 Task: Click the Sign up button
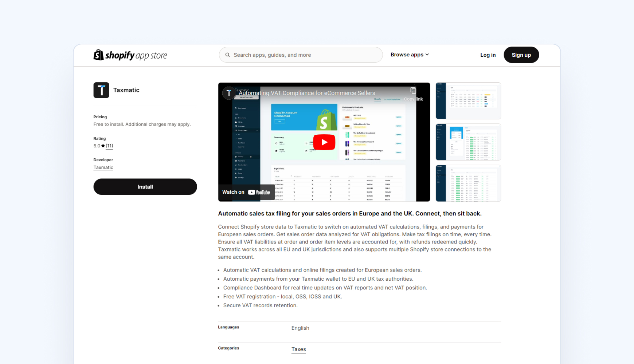click(x=521, y=55)
